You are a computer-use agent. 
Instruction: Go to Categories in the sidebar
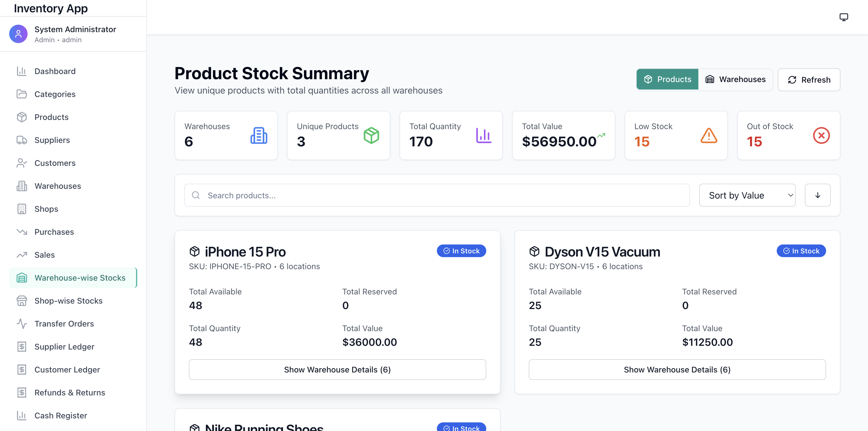click(73, 94)
